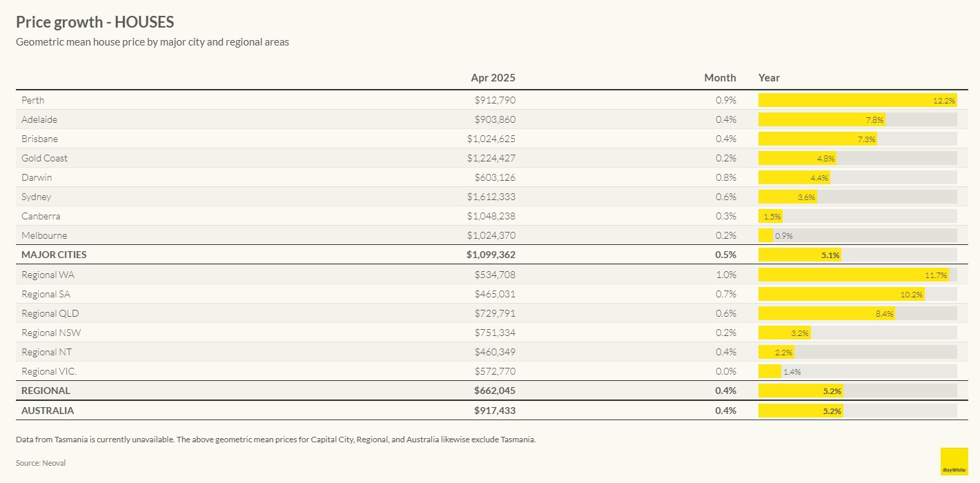The height and width of the screenshot is (483, 980).
Task: Click the Apr 2025 column header
Action: tap(493, 78)
